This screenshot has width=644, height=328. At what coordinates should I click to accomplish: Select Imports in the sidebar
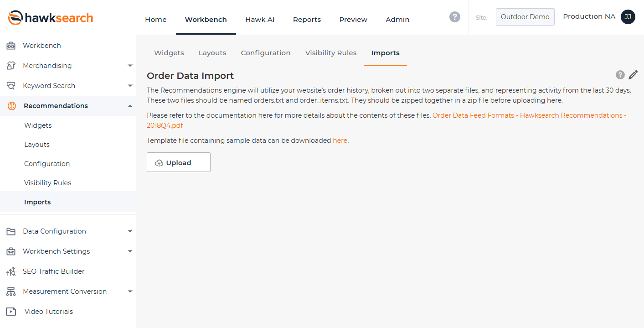(x=37, y=202)
